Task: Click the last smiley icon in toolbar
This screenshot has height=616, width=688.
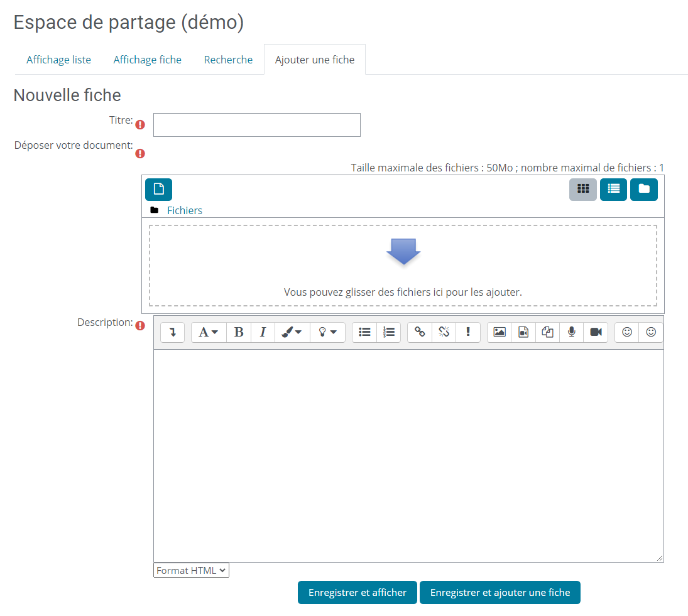Action: 651,332
